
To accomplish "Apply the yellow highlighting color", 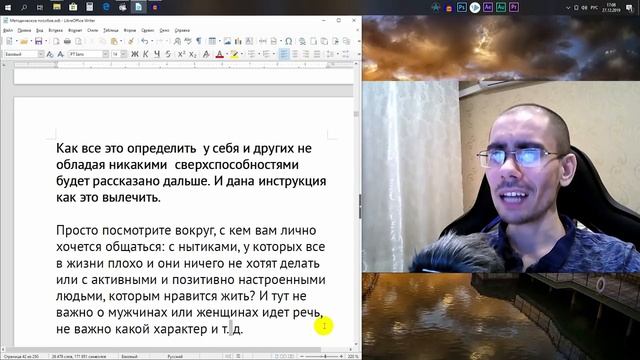I will tap(234, 54).
